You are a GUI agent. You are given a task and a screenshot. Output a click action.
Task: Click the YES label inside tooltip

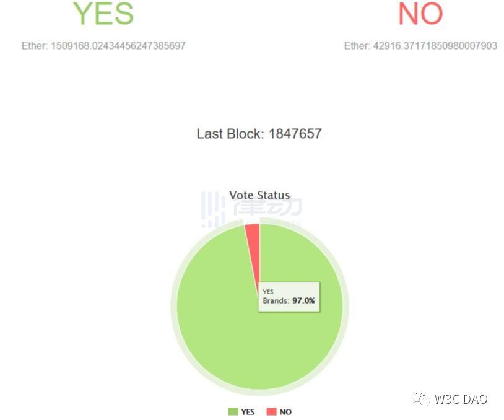click(x=268, y=292)
